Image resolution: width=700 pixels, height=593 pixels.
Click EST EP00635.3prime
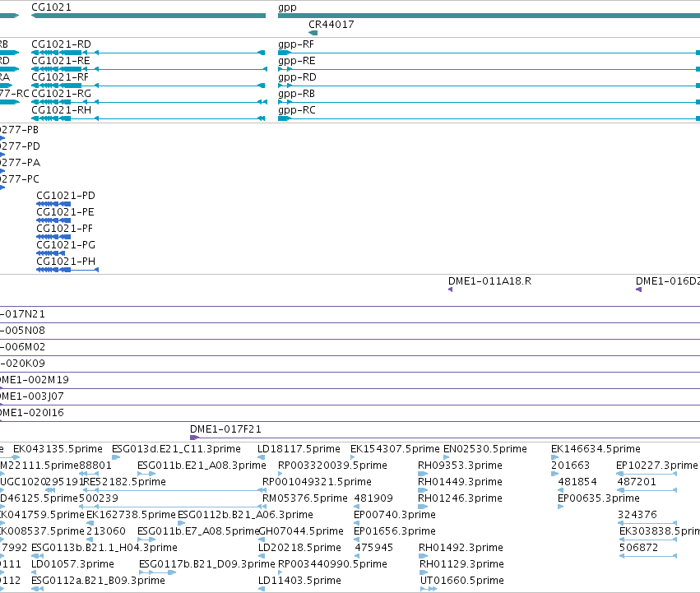(598, 498)
